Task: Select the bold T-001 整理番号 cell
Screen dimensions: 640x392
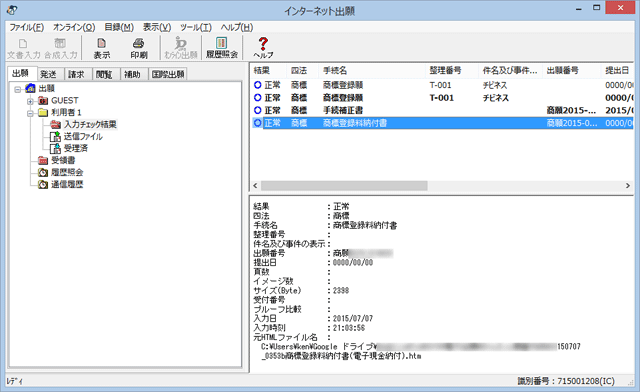Action: pos(441,98)
